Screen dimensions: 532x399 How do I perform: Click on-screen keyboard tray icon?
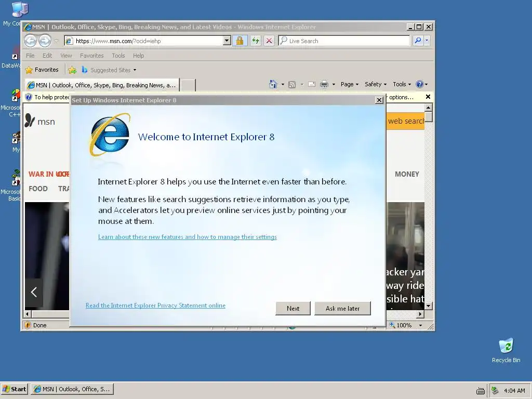point(481,391)
